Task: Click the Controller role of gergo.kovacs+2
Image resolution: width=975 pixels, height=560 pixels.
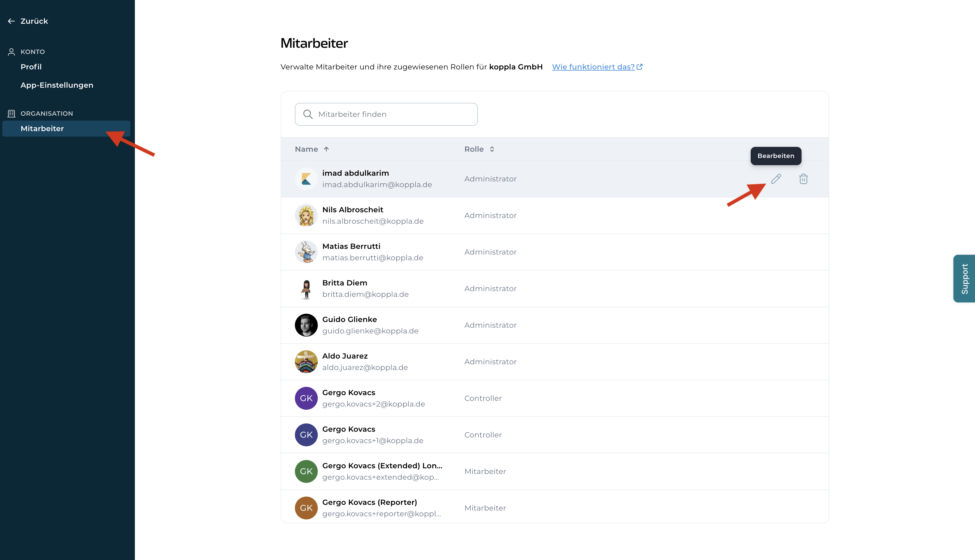Action: click(483, 398)
